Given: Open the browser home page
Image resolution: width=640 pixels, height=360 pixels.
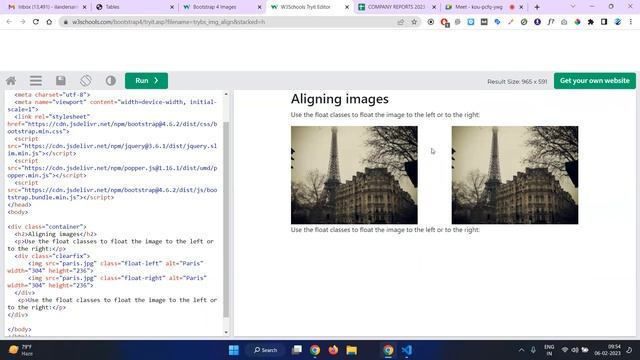Looking at the screenshot, I should (49, 22).
